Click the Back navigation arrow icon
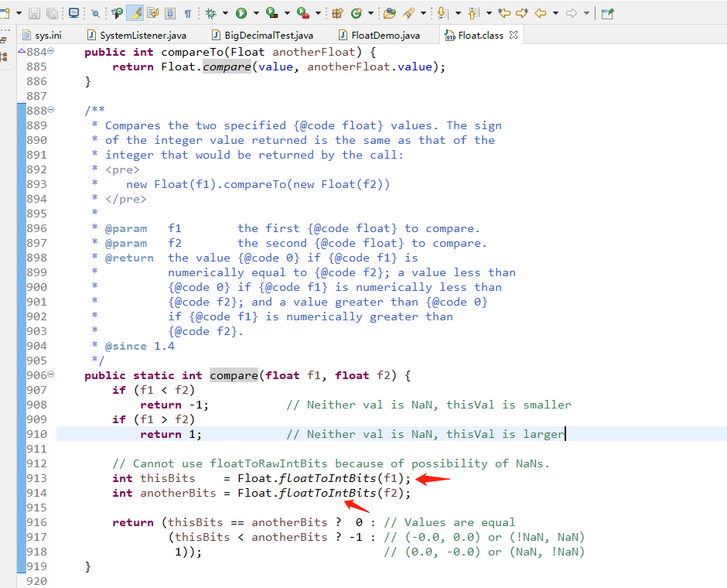The width and height of the screenshot is (727, 588). 541,13
